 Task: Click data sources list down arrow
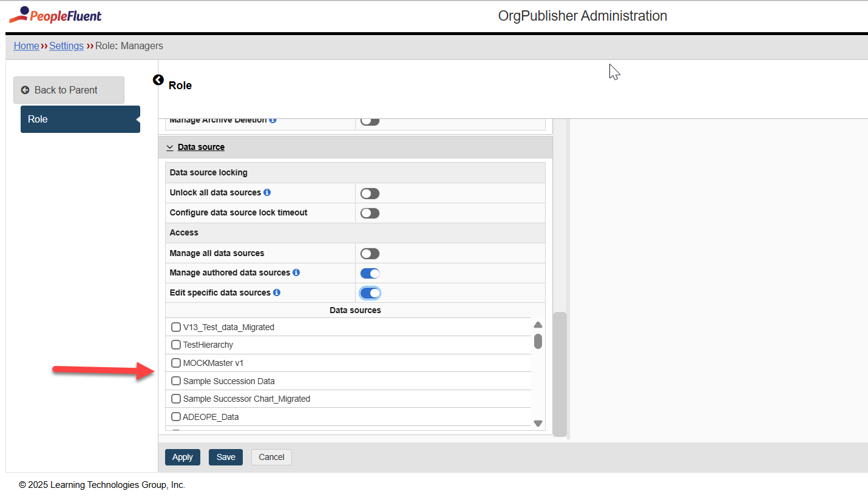coord(538,423)
